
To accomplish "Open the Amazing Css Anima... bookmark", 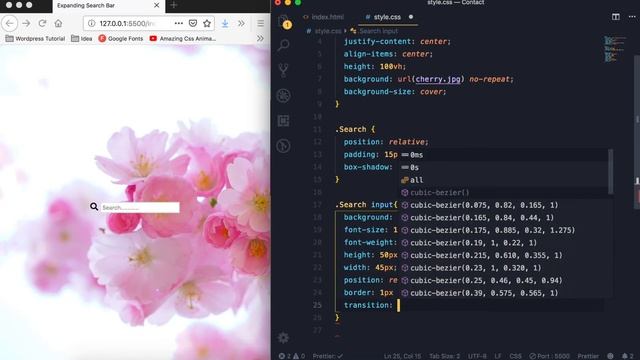I will [182, 38].
